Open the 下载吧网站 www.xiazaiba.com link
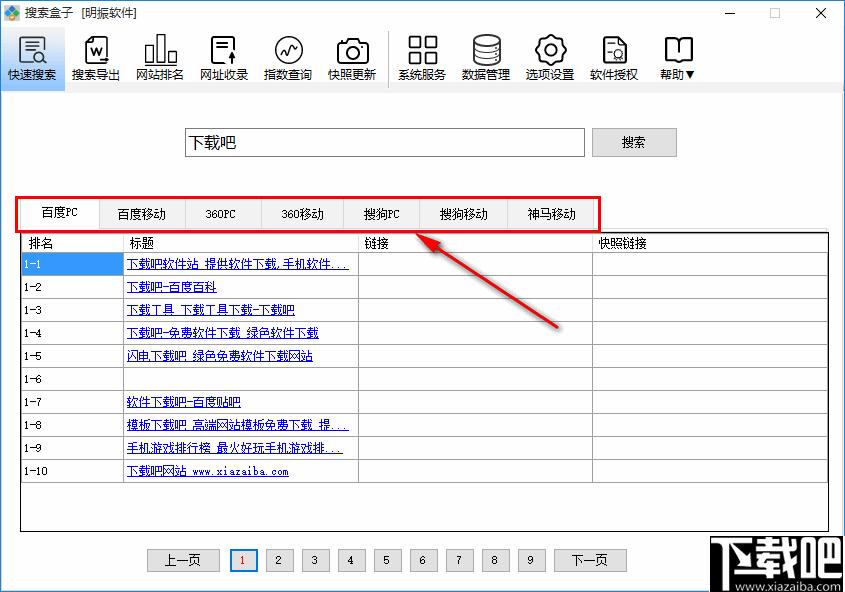The width and height of the screenshot is (845, 592). coord(207,471)
